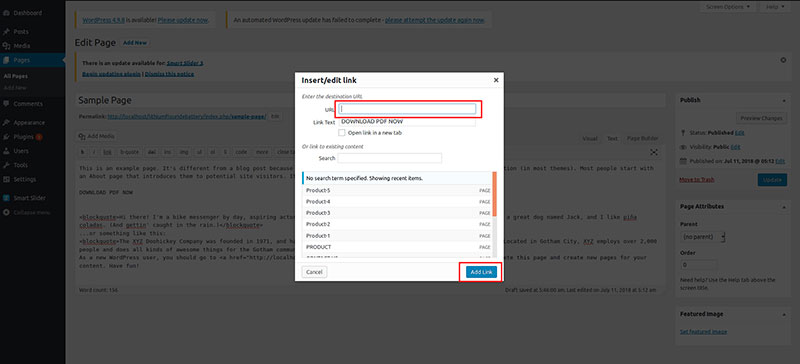Screen dimensions: 800x364
Task: Collapse the Page Attributes panel
Action: [x=783, y=207]
